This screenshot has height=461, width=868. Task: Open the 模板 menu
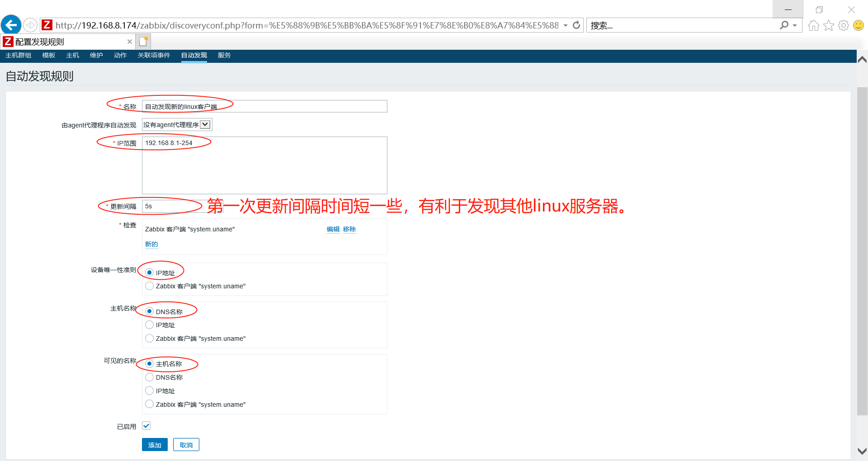point(49,55)
